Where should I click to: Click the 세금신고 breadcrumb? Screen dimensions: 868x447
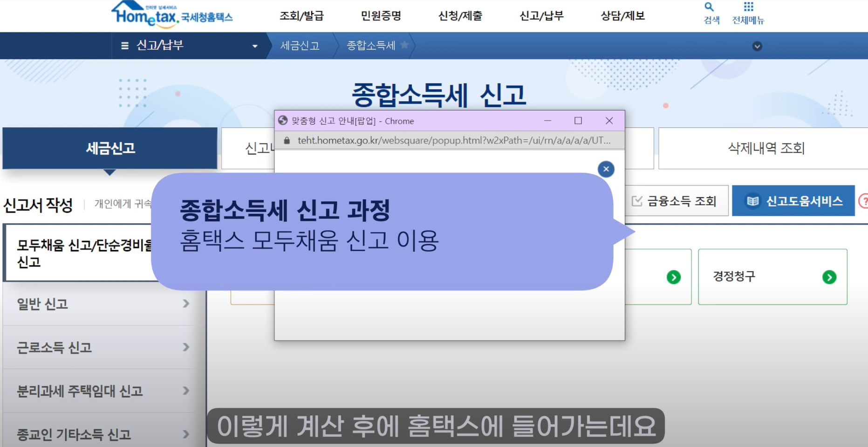coord(300,46)
